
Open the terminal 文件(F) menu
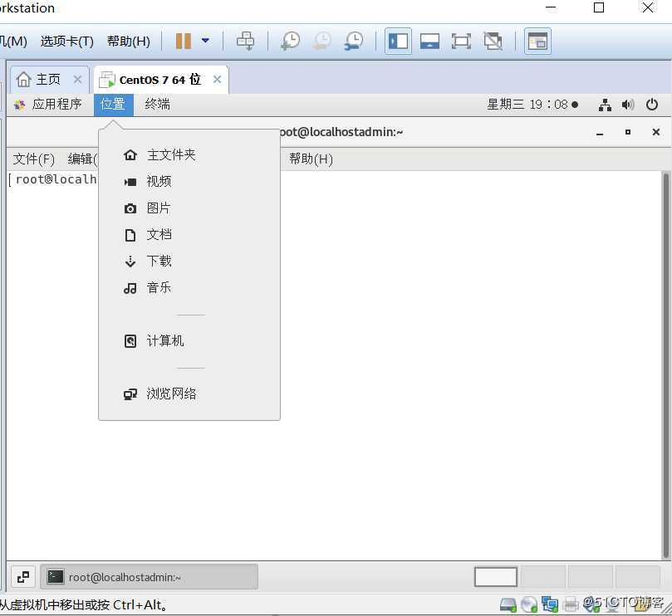coord(34,159)
